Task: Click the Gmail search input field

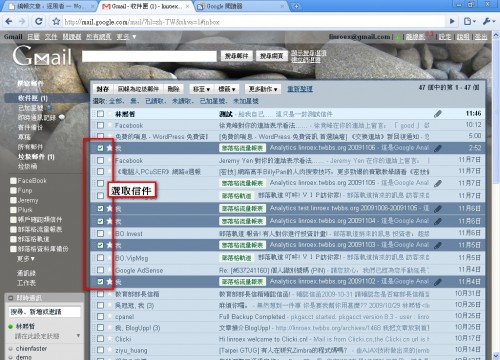Action: tap(149, 56)
